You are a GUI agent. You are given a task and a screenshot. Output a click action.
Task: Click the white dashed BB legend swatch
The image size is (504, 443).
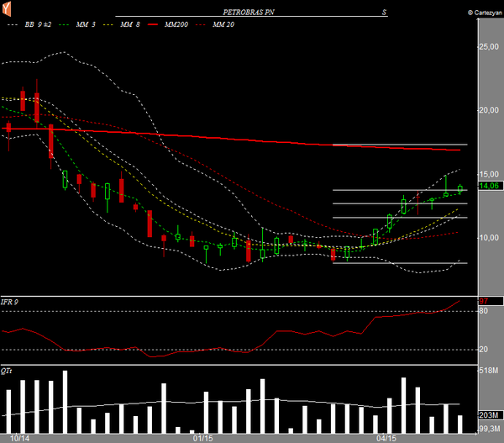point(13,26)
